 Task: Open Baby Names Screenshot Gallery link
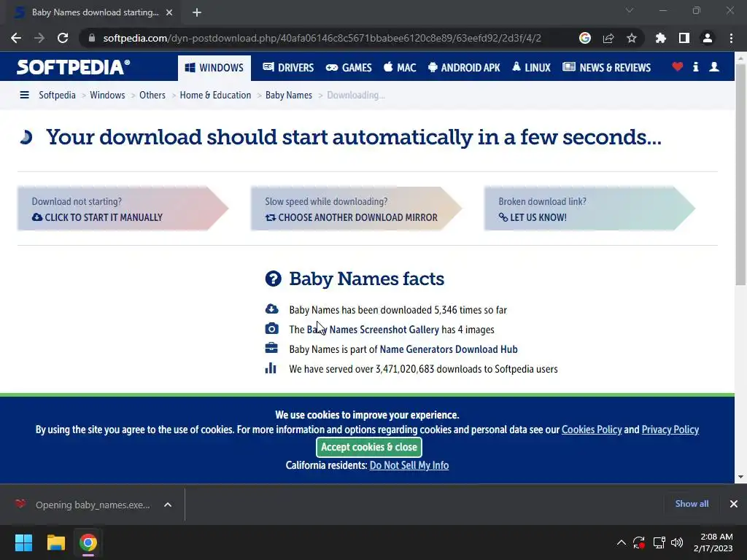[x=373, y=330]
